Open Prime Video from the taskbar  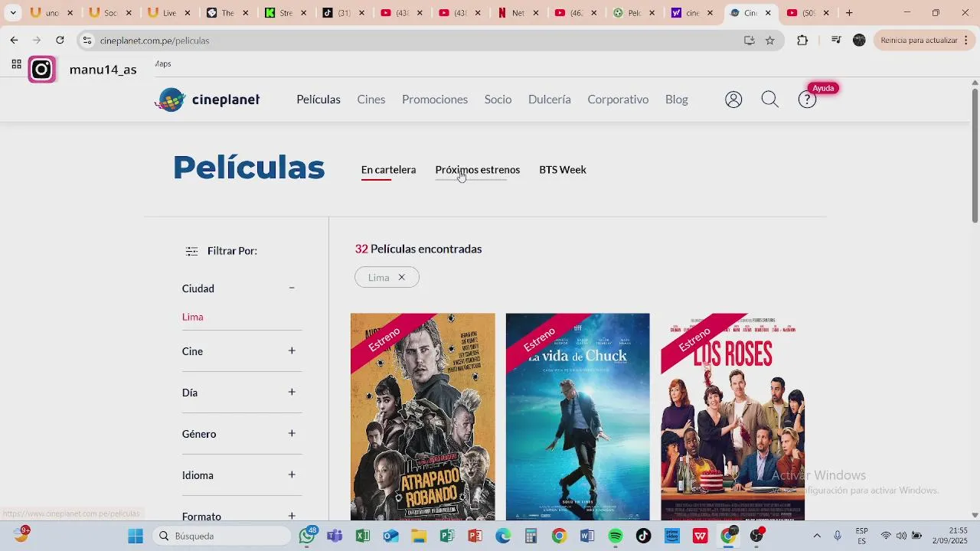(x=671, y=536)
